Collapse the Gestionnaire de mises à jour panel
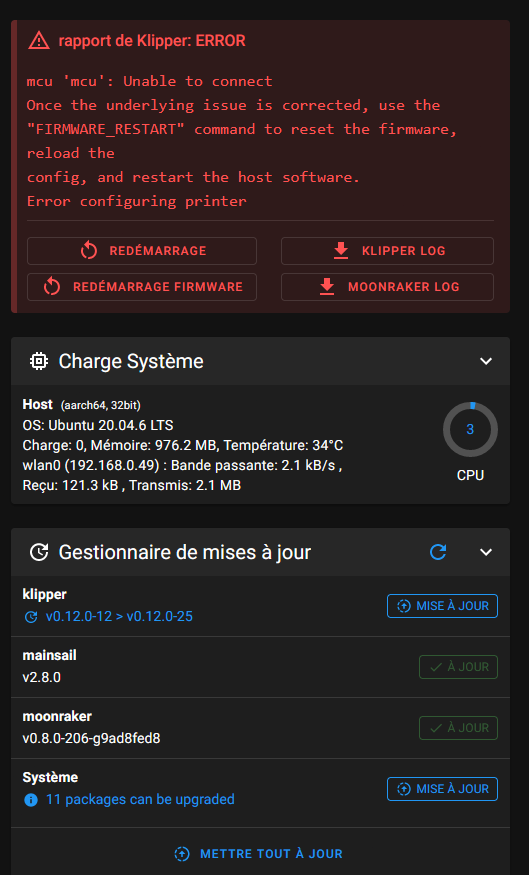This screenshot has height=875, width=529. (486, 552)
